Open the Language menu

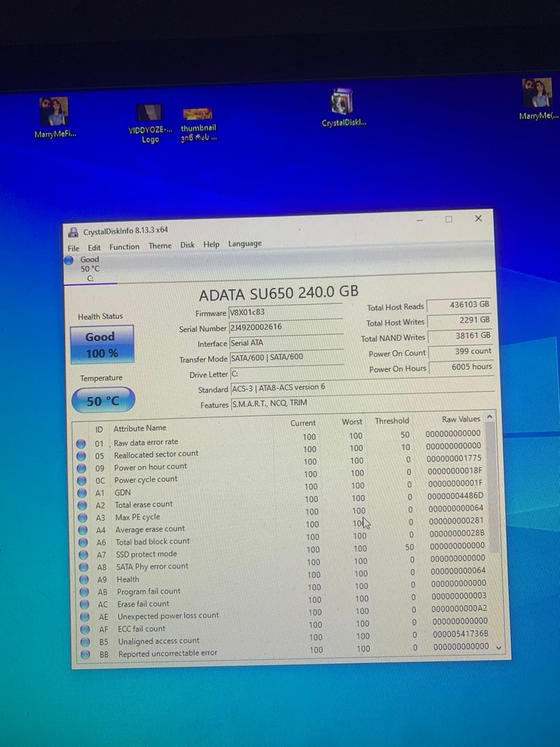pyautogui.click(x=245, y=243)
